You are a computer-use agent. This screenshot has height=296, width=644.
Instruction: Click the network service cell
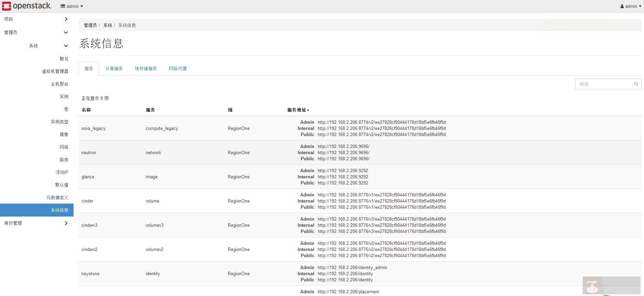153,153
